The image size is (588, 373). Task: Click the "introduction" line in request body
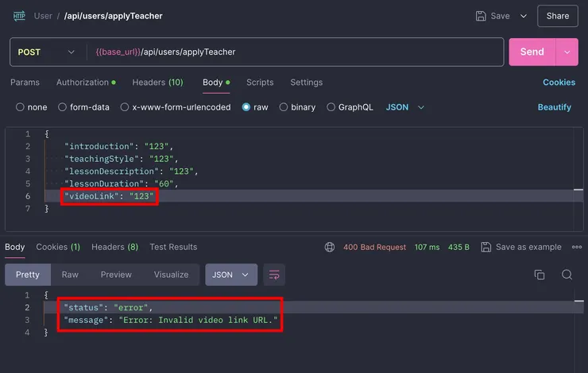[x=119, y=146]
